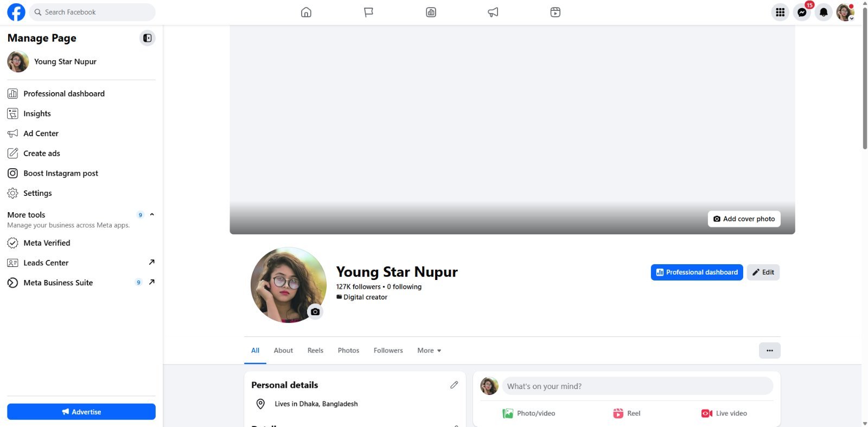Screen dimensions: 868x427
Task: Open the large profile picture
Action: tap(288, 285)
